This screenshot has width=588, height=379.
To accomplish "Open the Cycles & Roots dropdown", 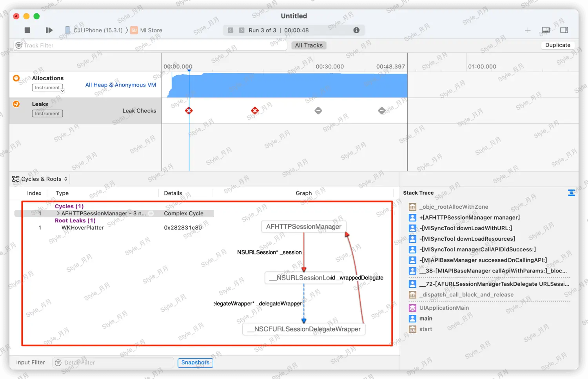I will pos(40,179).
